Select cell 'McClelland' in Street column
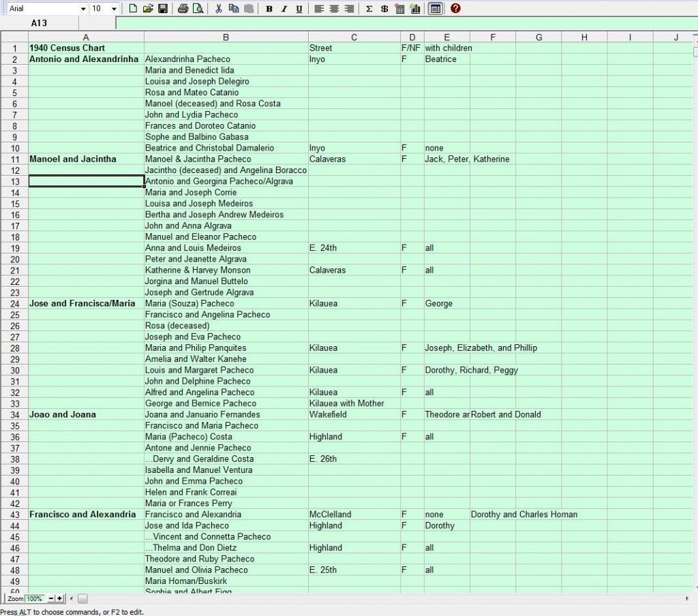Image resolution: width=698 pixels, height=616 pixels. (354, 514)
